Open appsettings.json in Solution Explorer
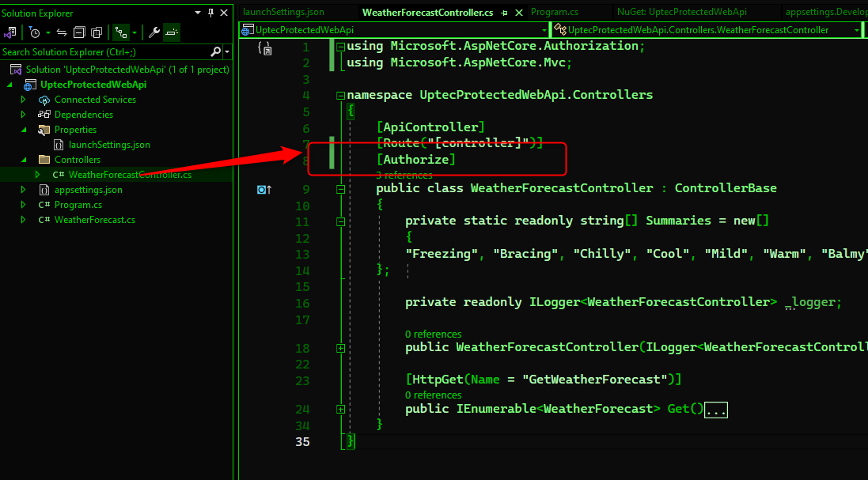868x480 pixels. point(88,190)
